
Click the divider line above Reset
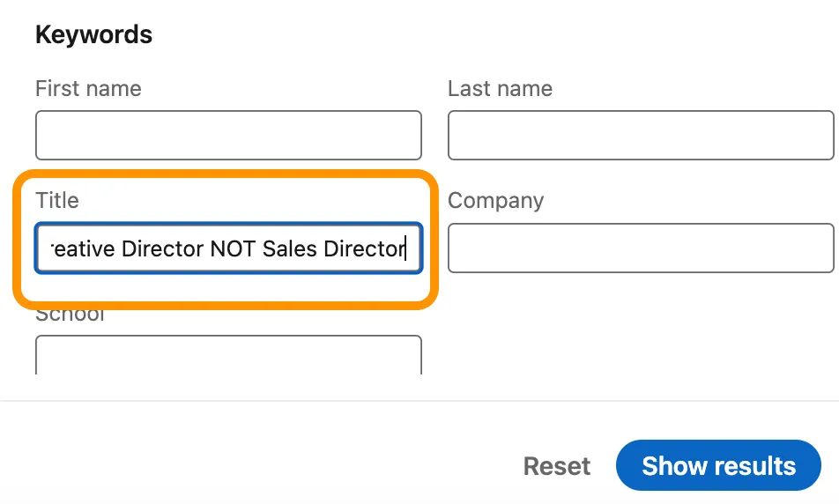pos(419,401)
